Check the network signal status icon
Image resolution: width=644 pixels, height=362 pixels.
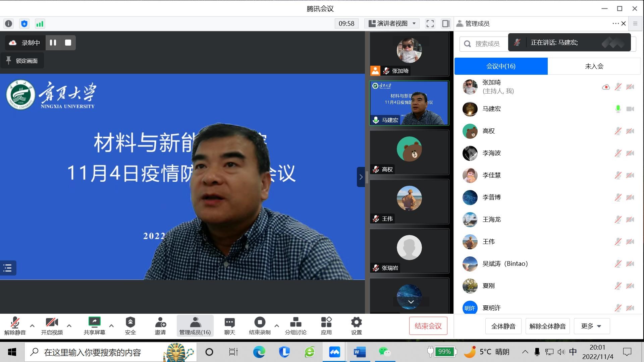pyautogui.click(x=40, y=24)
